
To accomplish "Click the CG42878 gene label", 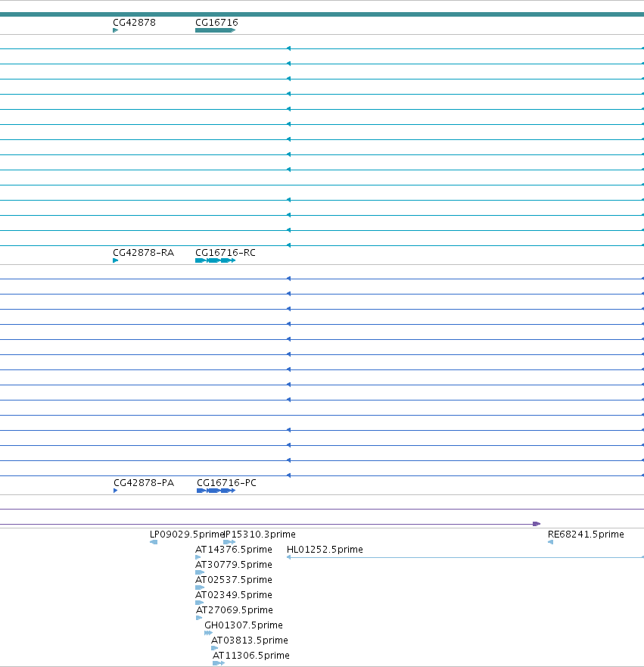I will click(135, 23).
